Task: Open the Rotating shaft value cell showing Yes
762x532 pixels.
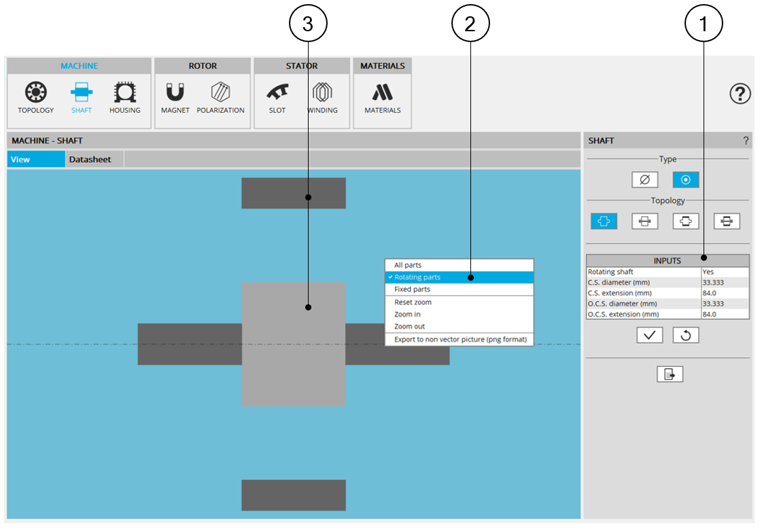Action: tap(725, 272)
